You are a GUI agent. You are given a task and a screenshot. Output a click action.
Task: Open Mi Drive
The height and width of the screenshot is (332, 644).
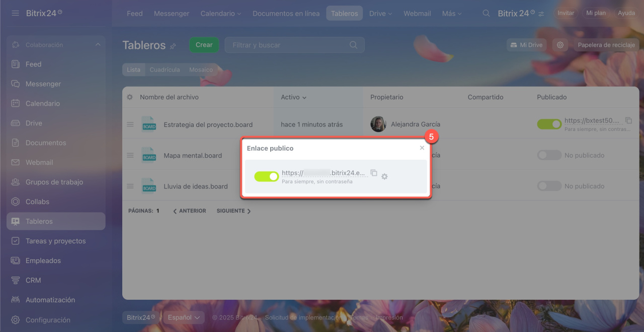click(x=527, y=45)
